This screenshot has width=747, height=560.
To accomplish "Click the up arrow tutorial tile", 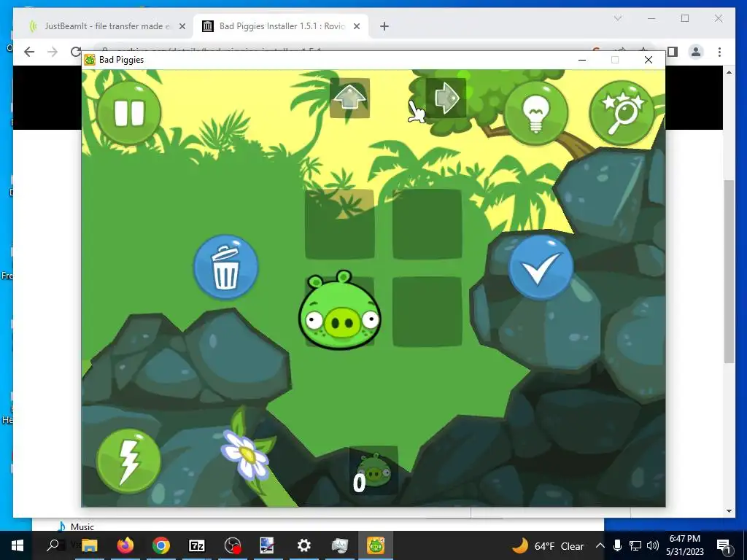I will pyautogui.click(x=349, y=98).
